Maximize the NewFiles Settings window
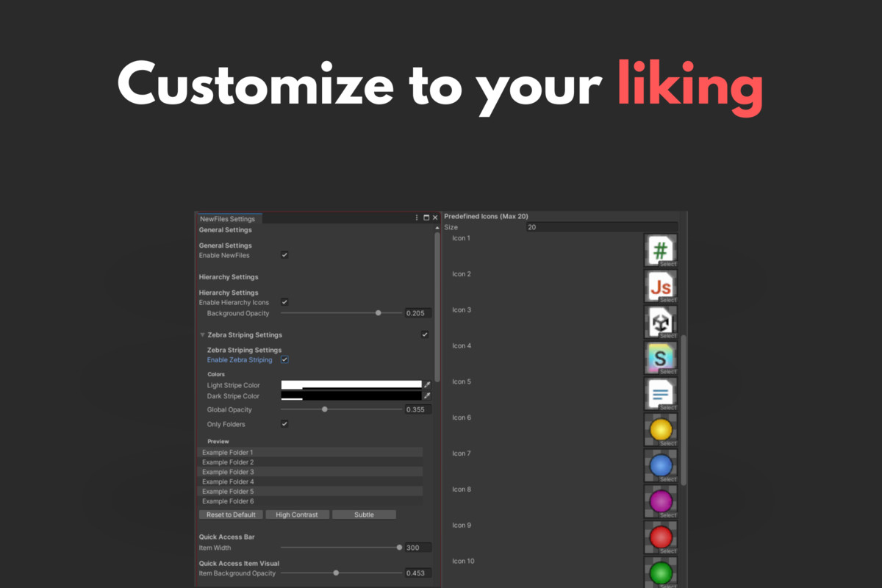Image resolution: width=882 pixels, height=588 pixels. (426, 218)
